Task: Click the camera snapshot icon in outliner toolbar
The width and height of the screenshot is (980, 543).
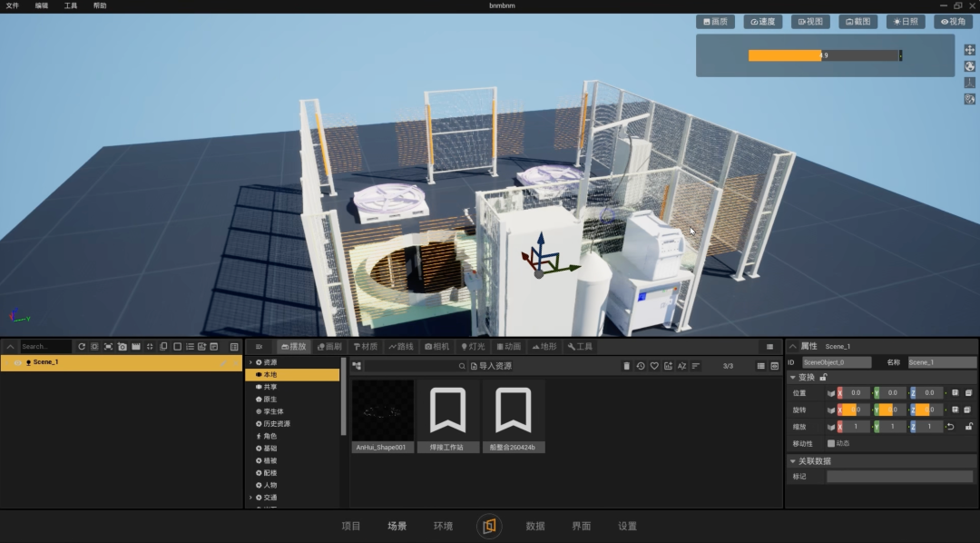Action: click(x=122, y=347)
